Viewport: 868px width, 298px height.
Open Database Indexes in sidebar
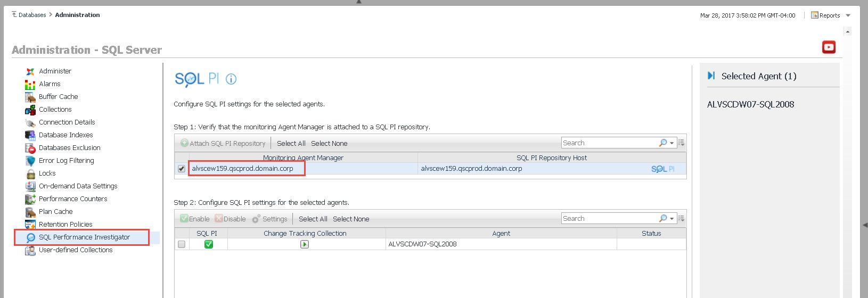65,135
